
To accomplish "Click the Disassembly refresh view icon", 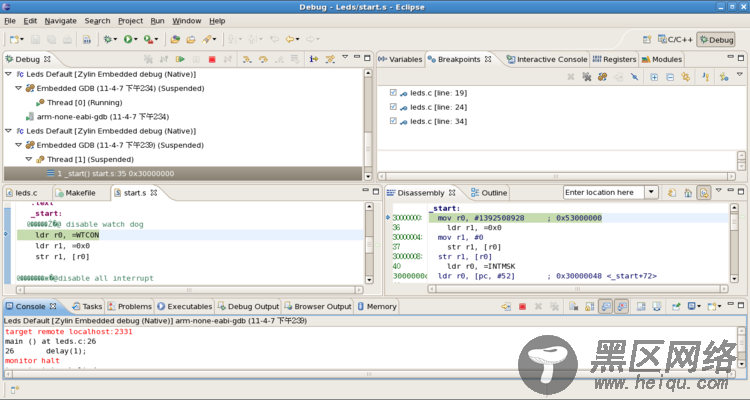I will pyautogui.click(x=672, y=193).
